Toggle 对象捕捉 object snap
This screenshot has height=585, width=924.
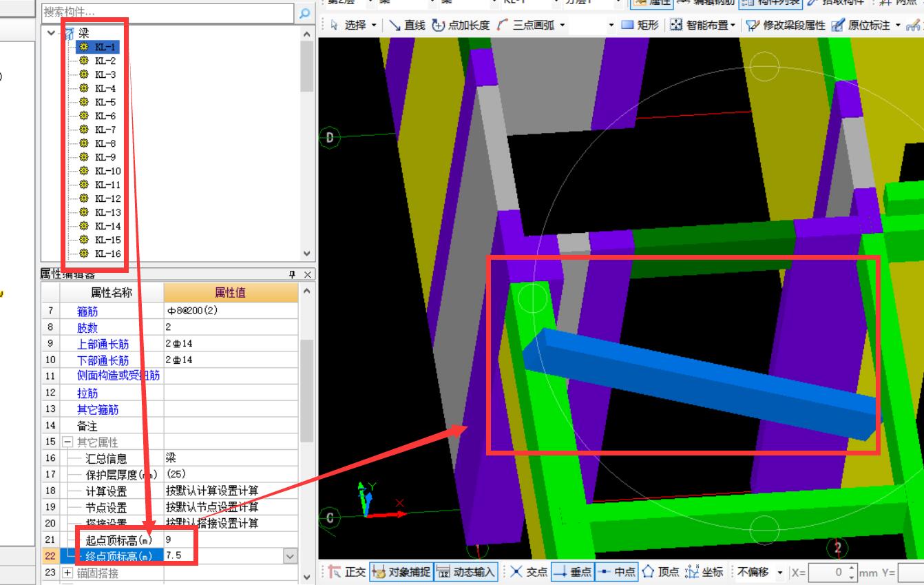[401, 572]
